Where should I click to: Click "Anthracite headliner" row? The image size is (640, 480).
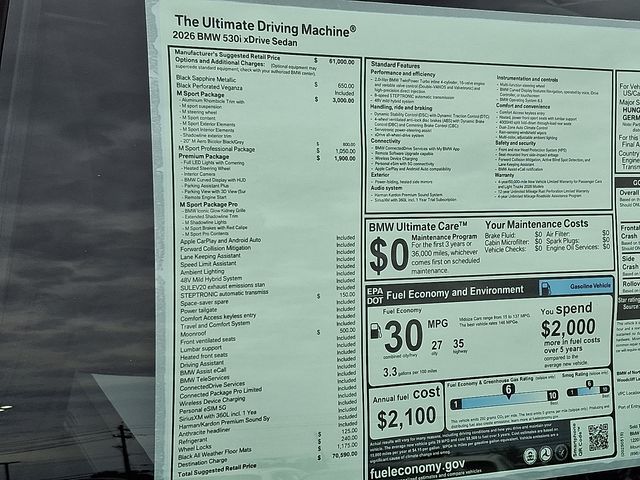point(204,433)
